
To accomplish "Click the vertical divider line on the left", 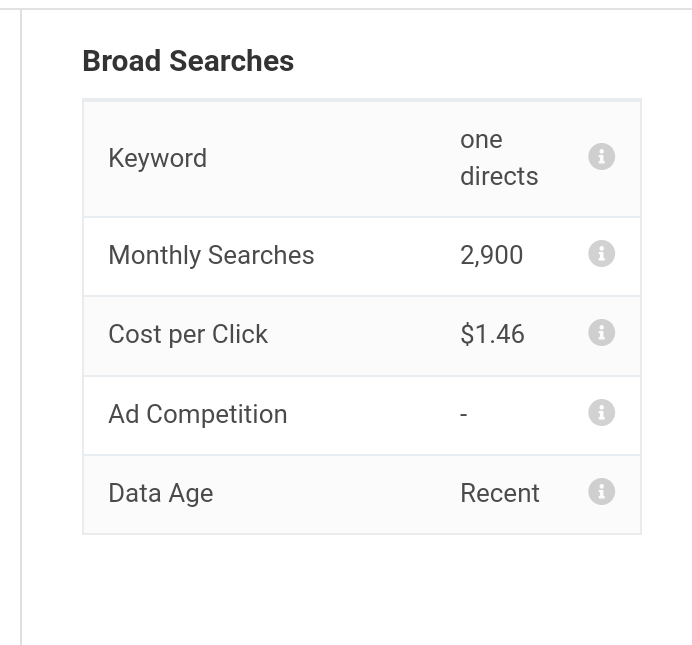I will [x=21, y=326].
